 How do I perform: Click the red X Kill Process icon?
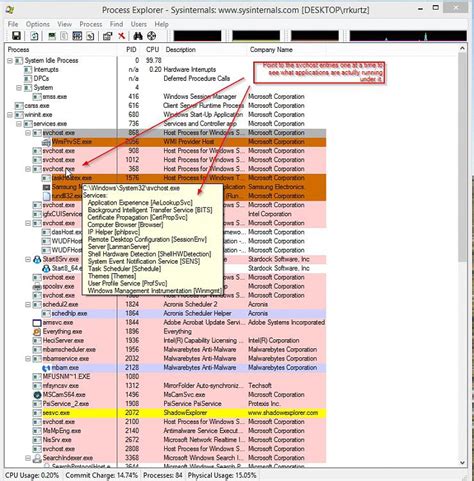coord(122,36)
